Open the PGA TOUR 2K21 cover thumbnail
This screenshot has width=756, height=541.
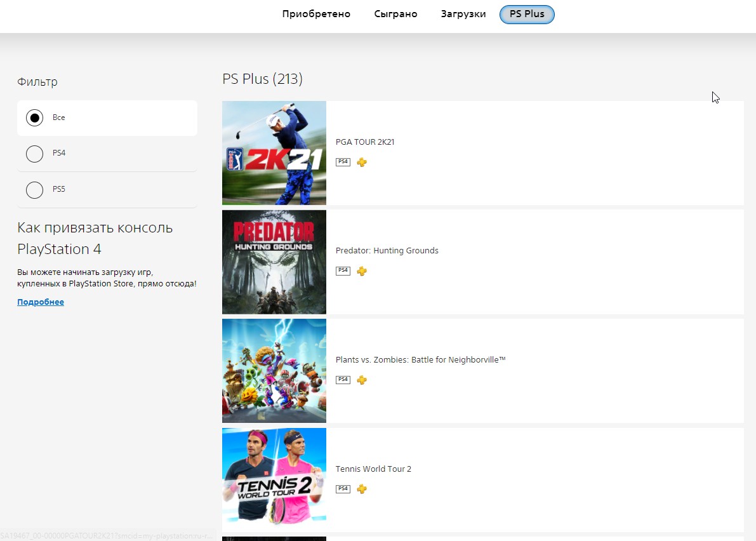click(x=274, y=153)
